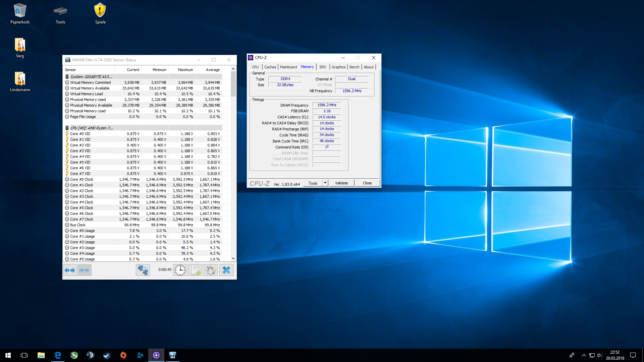Click the CPU-Z Close text button
The height and width of the screenshot is (362, 644).
click(x=367, y=183)
